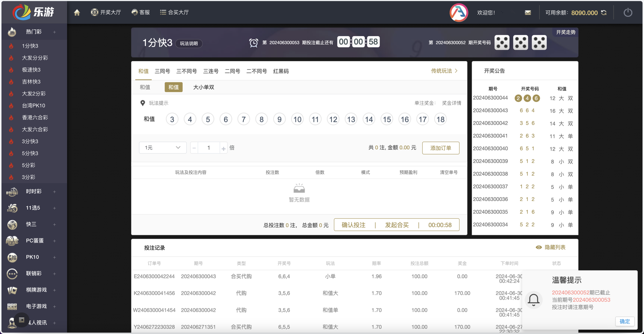Click the user avatar logo
The height and width of the screenshot is (334, 644).
459,13
